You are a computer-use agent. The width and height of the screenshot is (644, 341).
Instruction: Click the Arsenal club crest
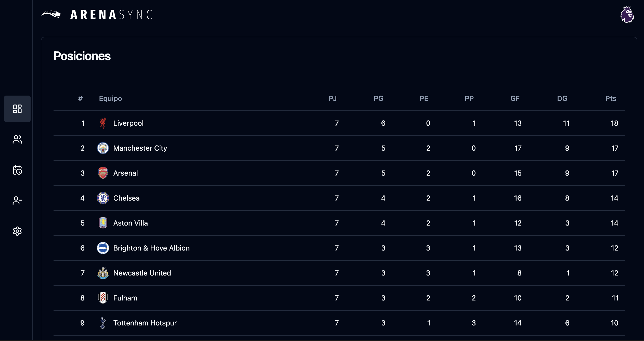pyautogui.click(x=103, y=173)
